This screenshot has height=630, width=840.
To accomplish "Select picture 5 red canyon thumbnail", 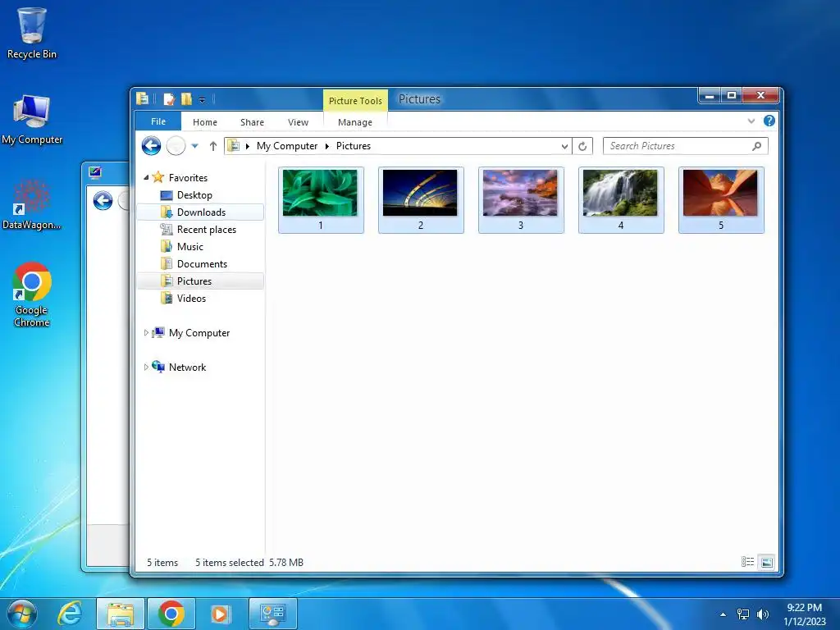I will (x=721, y=200).
